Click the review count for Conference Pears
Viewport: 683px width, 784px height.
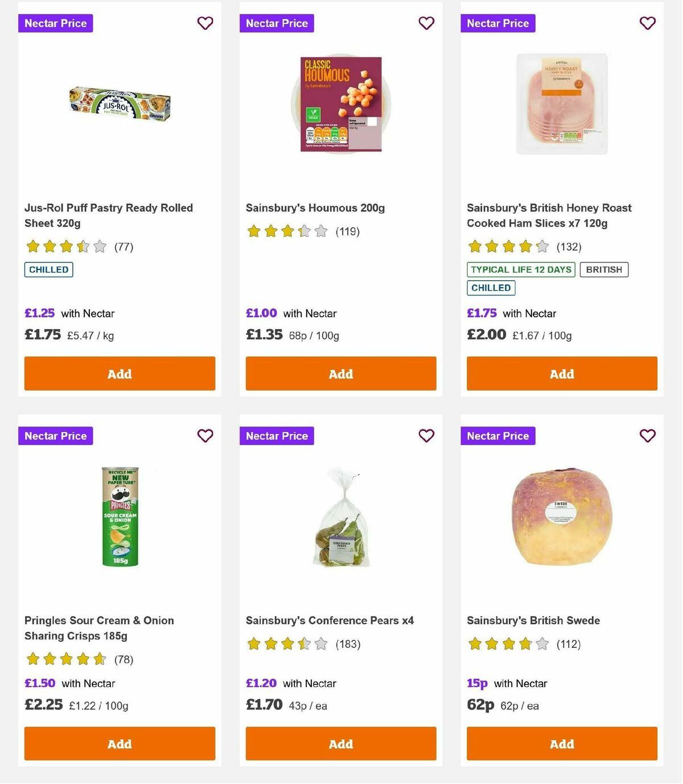coord(347,644)
